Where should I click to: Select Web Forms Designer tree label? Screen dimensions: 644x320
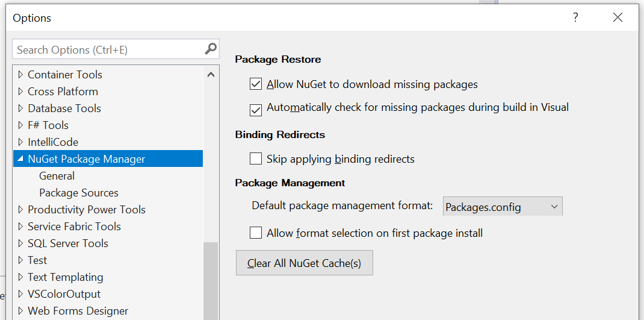pos(78,310)
